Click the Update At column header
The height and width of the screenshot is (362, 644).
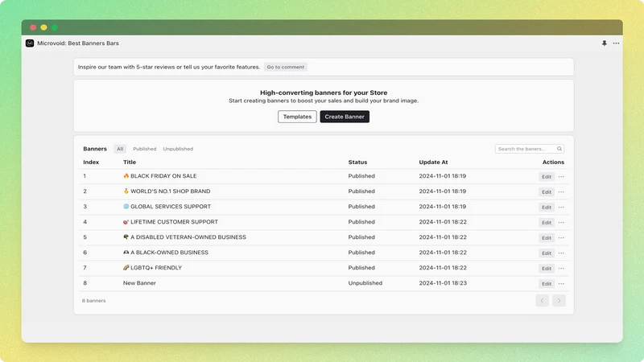(x=433, y=162)
